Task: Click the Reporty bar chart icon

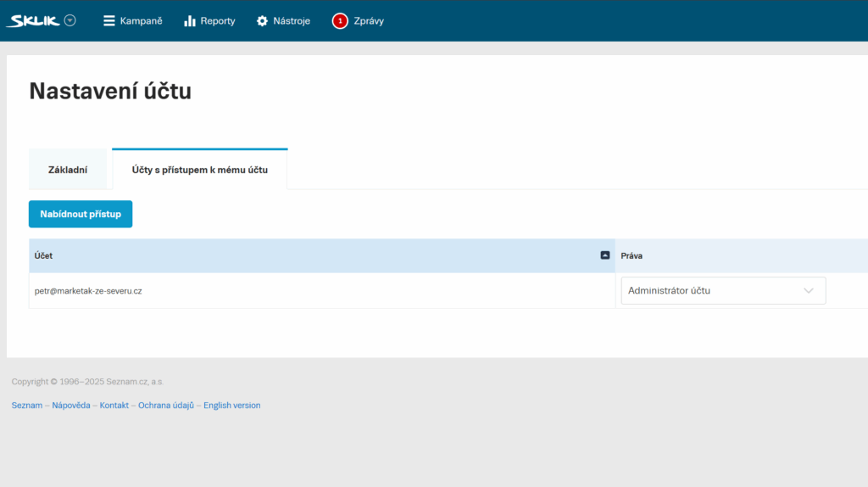Action: click(x=190, y=20)
